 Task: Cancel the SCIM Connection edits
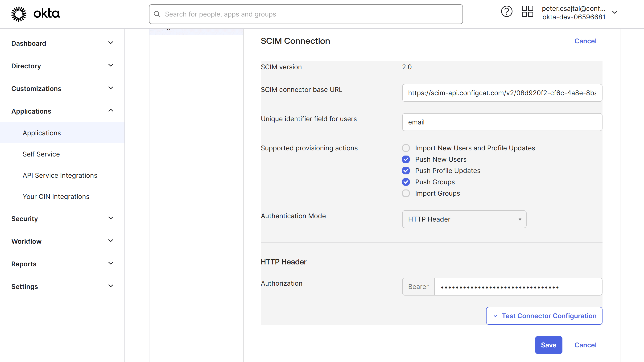(x=585, y=345)
